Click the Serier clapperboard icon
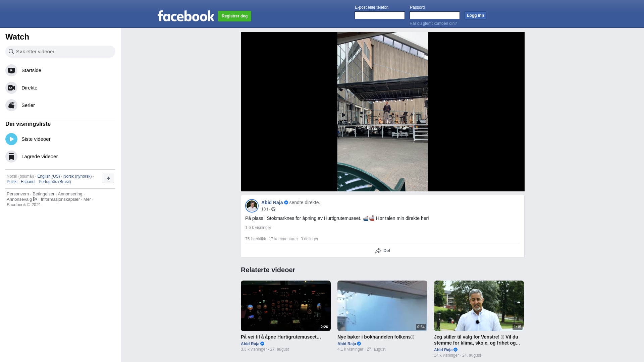Viewport: 644px width, 362px height. tap(11, 105)
